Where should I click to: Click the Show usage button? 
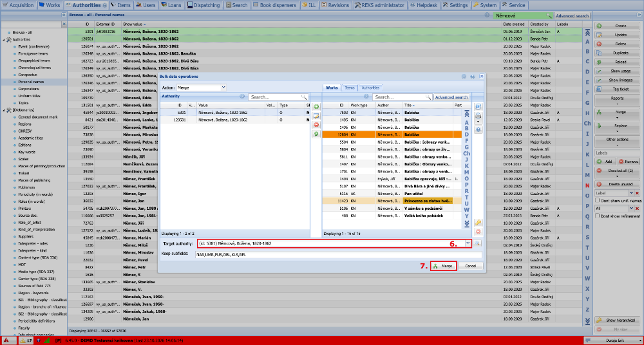(x=618, y=71)
